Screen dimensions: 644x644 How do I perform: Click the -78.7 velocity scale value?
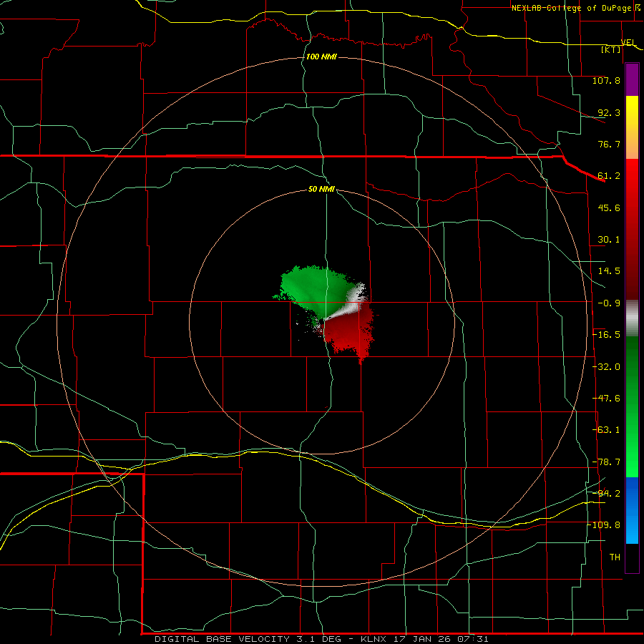click(x=606, y=462)
